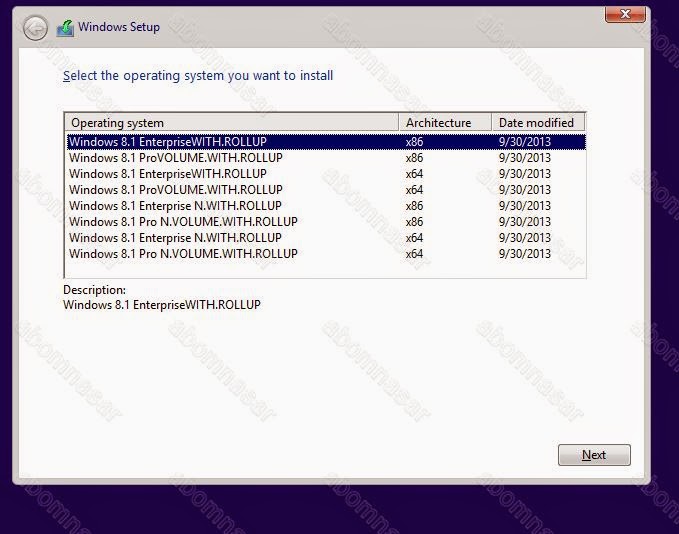The image size is (679, 534).
Task: Sort by the Architecture column header
Action: (x=445, y=123)
